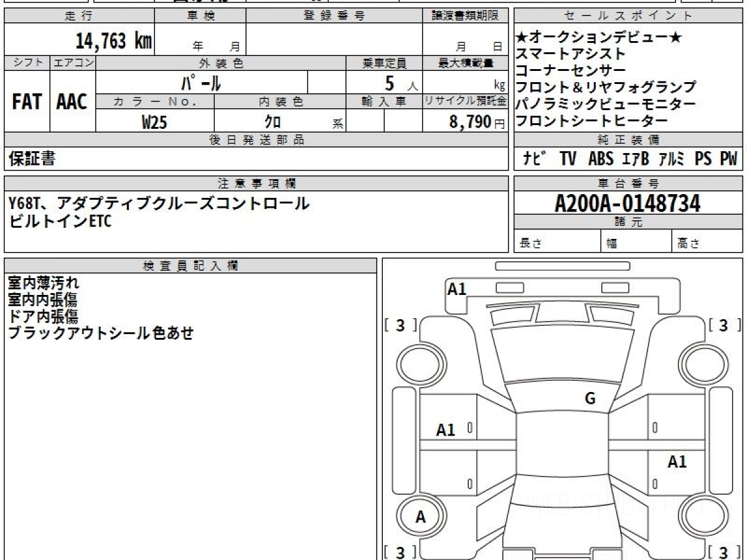Screen dimensions: 747x560
Task: Select the seating capacity value 5 人
Action: 401,83
